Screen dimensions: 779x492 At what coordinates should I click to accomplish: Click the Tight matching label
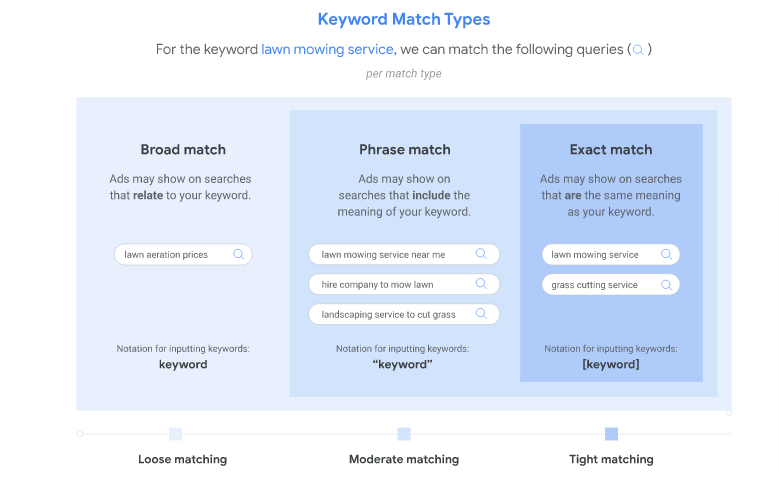point(611,459)
